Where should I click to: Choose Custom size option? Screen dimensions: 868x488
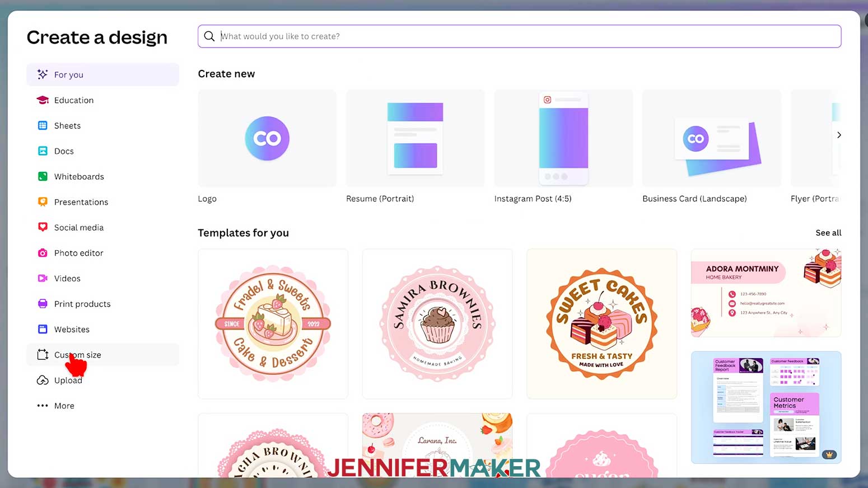pyautogui.click(x=102, y=355)
